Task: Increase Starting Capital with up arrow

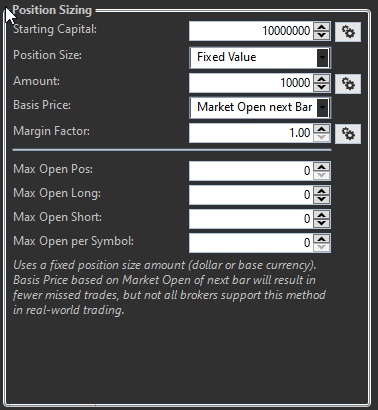Action: 322,27
